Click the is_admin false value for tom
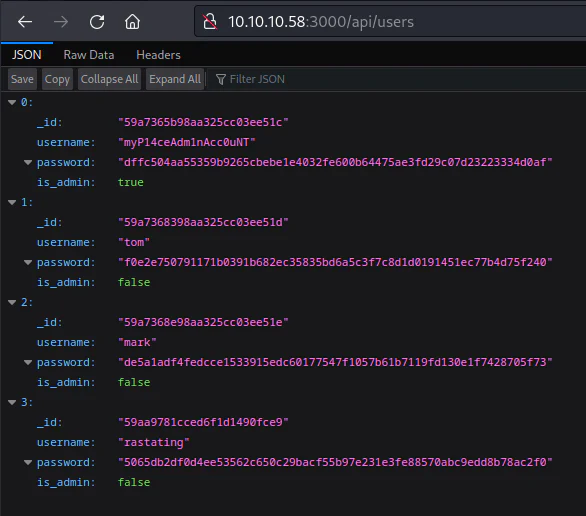586x516 pixels. [134, 282]
